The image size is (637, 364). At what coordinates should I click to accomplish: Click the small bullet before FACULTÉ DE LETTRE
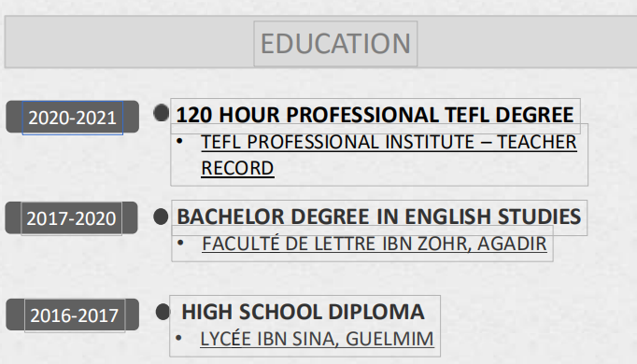181,243
